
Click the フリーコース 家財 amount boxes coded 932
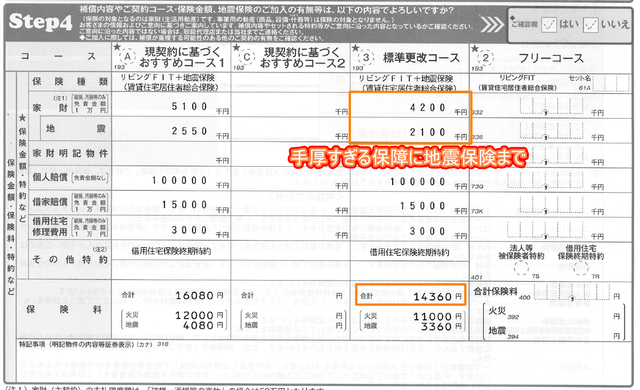coord(551,107)
